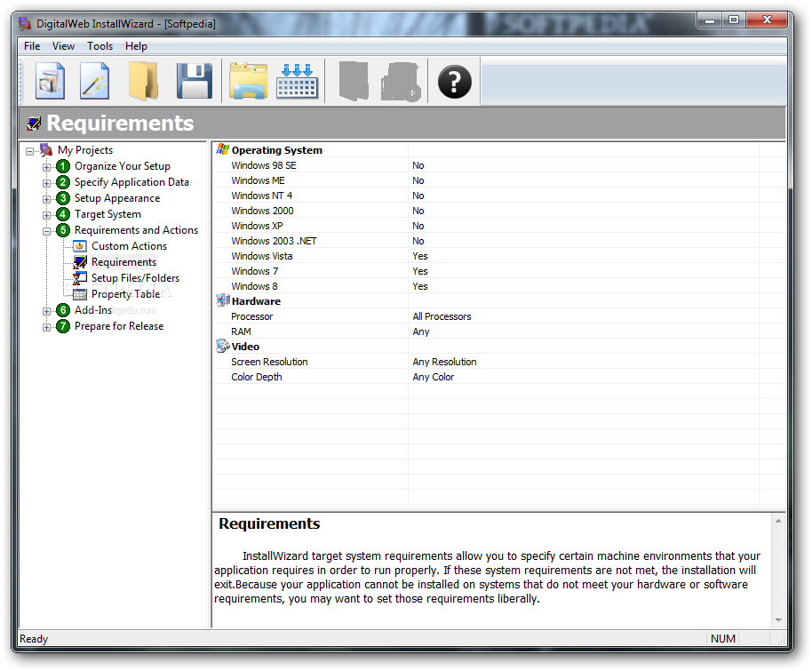Click the first greyed-out disabled toolbar icon
The width and height of the screenshot is (812, 671).
[354, 81]
